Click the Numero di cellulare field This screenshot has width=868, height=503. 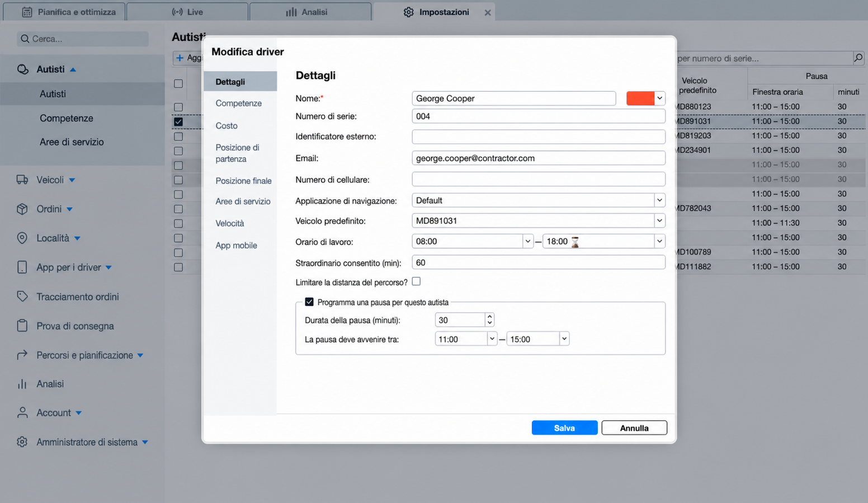click(539, 179)
